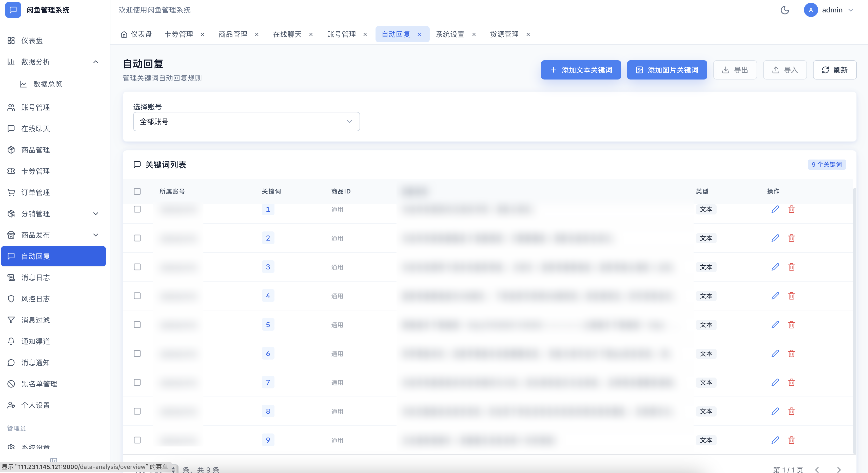Image resolution: width=868 pixels, height=473 pixels.
Task: Delete keyword 8 with trash icon
Action: [791, 411]
